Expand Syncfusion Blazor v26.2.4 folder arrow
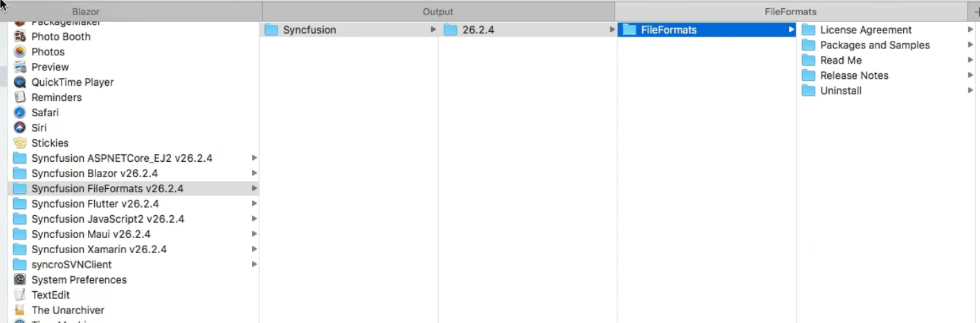The image size is (980, 323). 254,174
